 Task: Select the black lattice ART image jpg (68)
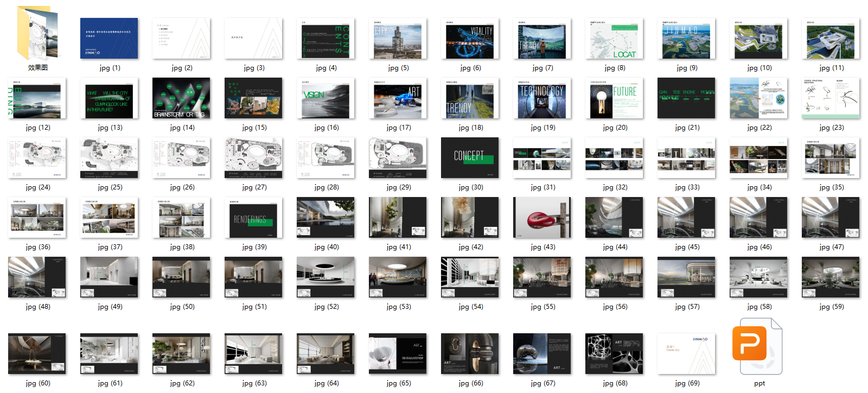[614, 354]
